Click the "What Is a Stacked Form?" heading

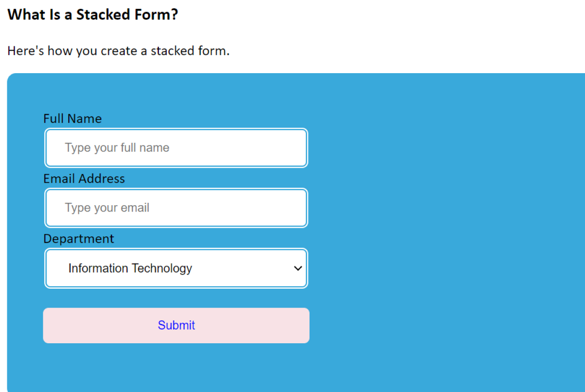[x=93, y=15]
